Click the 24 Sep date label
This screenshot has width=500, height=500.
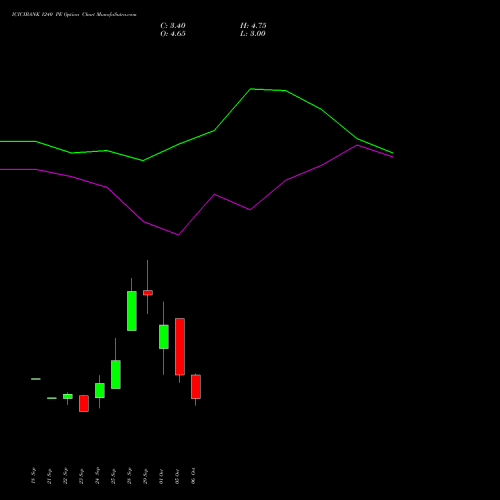coord(97,476)
